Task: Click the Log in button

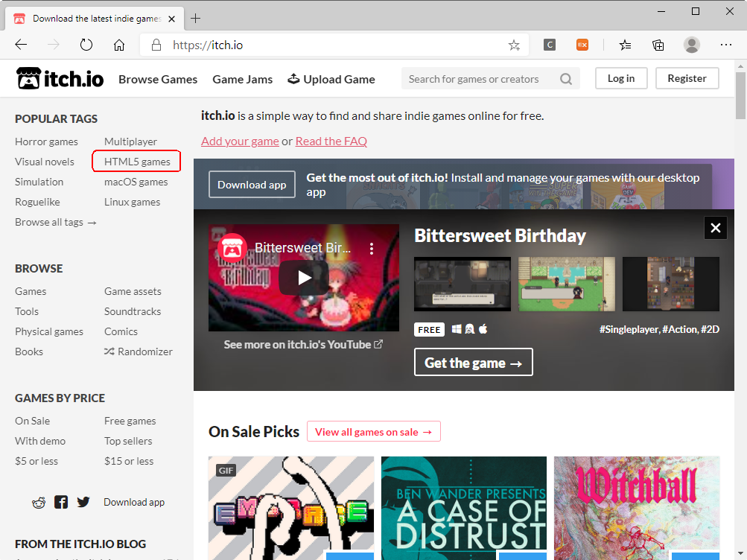Action: pos(621,78)
